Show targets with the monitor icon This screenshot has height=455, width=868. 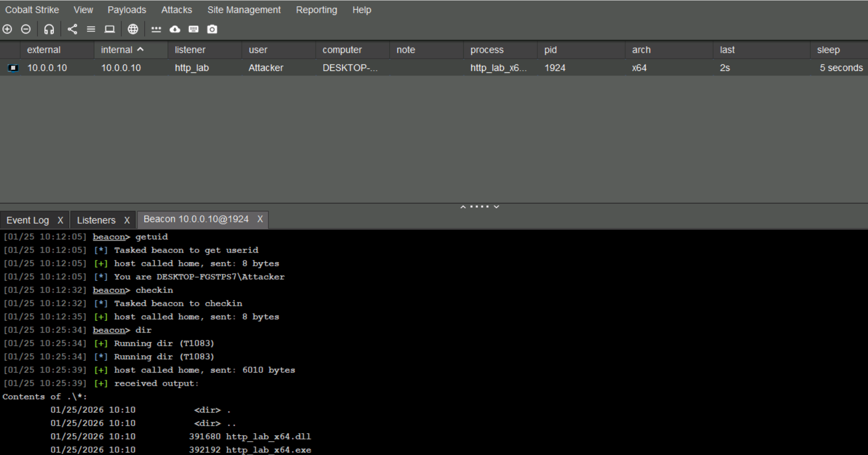pos(110,29)
